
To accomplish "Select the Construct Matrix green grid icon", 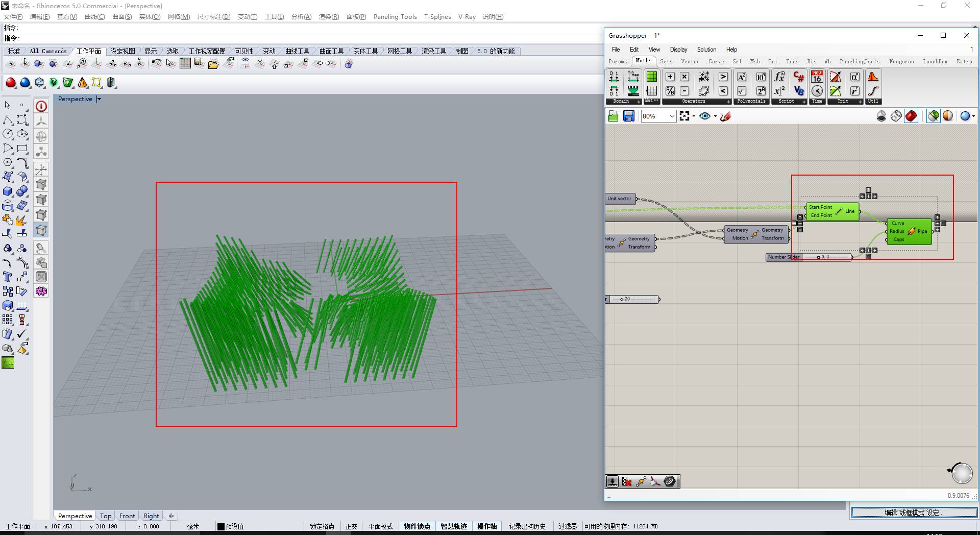I will [652, 77].
